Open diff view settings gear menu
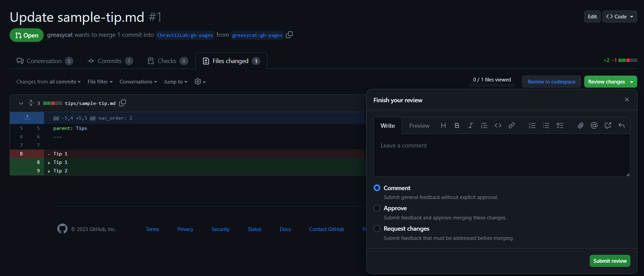 [200, 81]
